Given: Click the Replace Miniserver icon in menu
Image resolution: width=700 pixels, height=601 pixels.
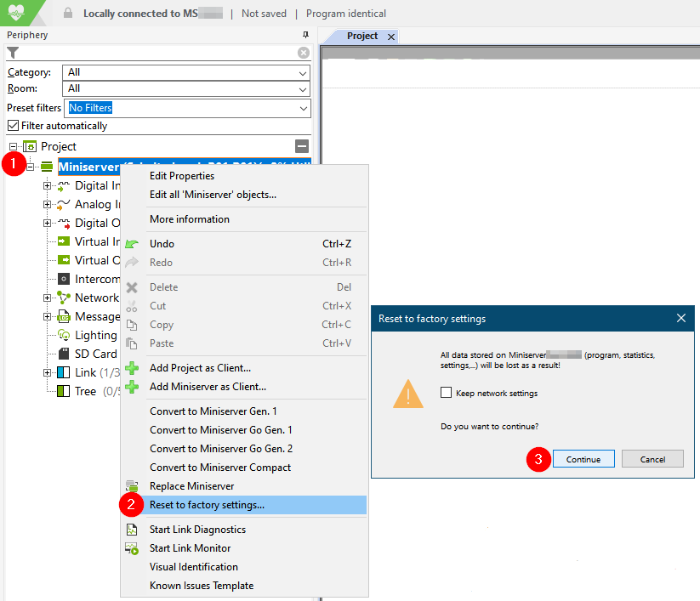Looking at the screenshot, I should tap(132, 486).
